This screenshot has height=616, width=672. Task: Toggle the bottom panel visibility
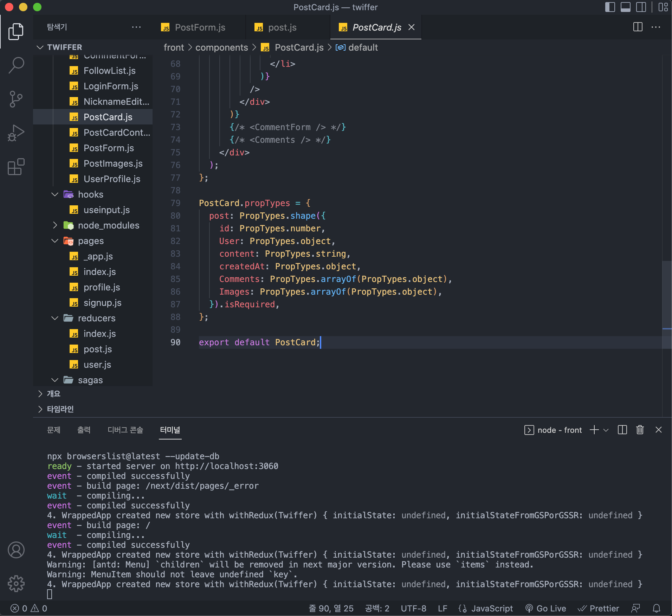[x=625, y=7]
